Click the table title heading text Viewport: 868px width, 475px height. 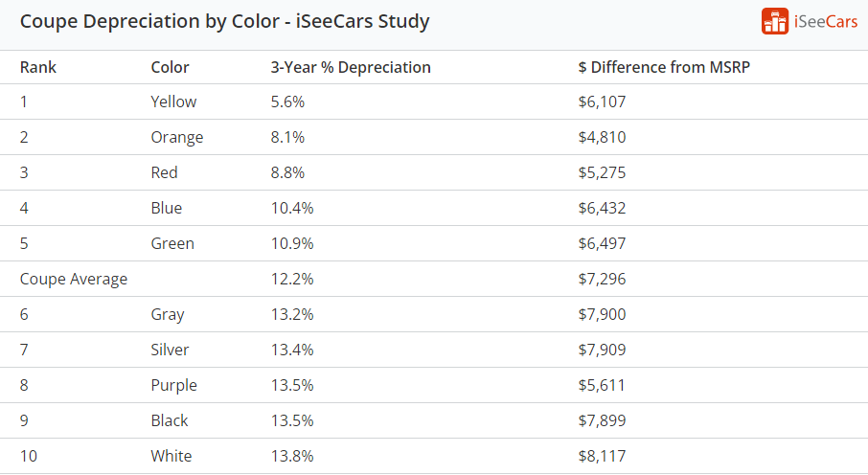(x=224, y=21)
